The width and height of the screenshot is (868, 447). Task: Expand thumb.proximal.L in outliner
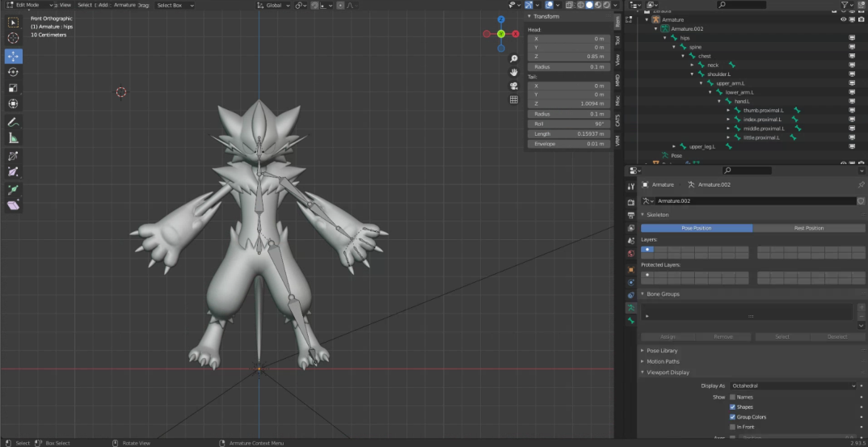tap(728, 110)
